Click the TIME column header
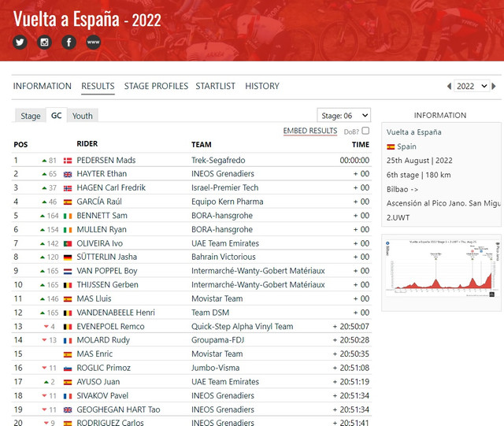Screen dimensions: 504x426 361,145
